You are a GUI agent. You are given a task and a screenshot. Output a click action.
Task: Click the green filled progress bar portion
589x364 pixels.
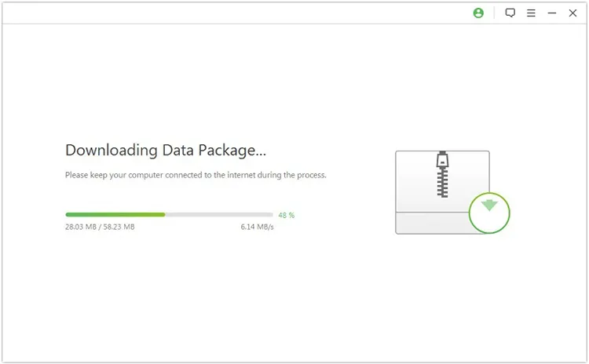(x=115, y=215)
